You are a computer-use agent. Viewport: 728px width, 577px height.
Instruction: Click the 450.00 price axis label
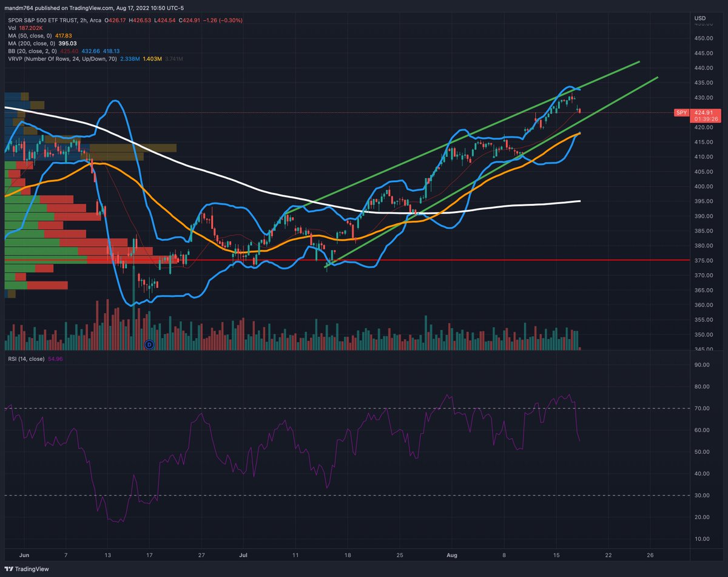tap(703, 38)
